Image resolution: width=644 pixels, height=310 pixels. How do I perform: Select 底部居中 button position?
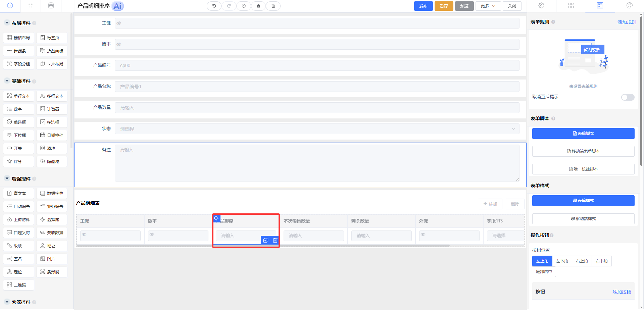click(x=544, y=272)
